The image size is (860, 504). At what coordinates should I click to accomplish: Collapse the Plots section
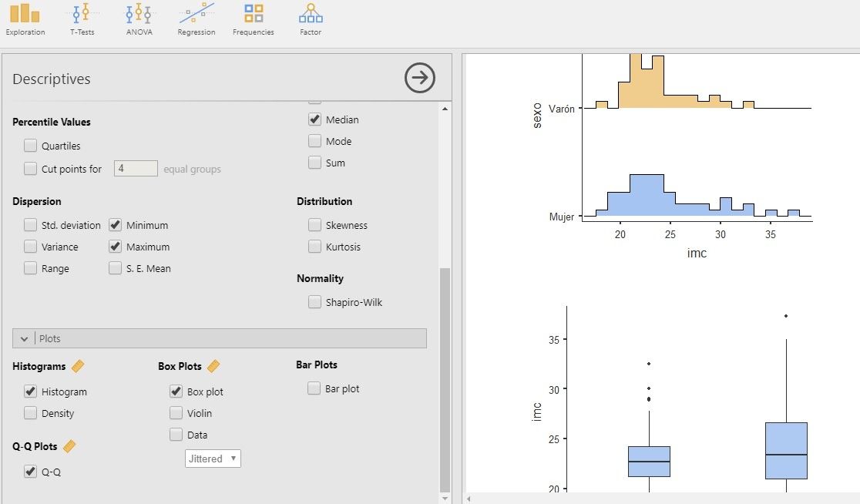(24, 338)
